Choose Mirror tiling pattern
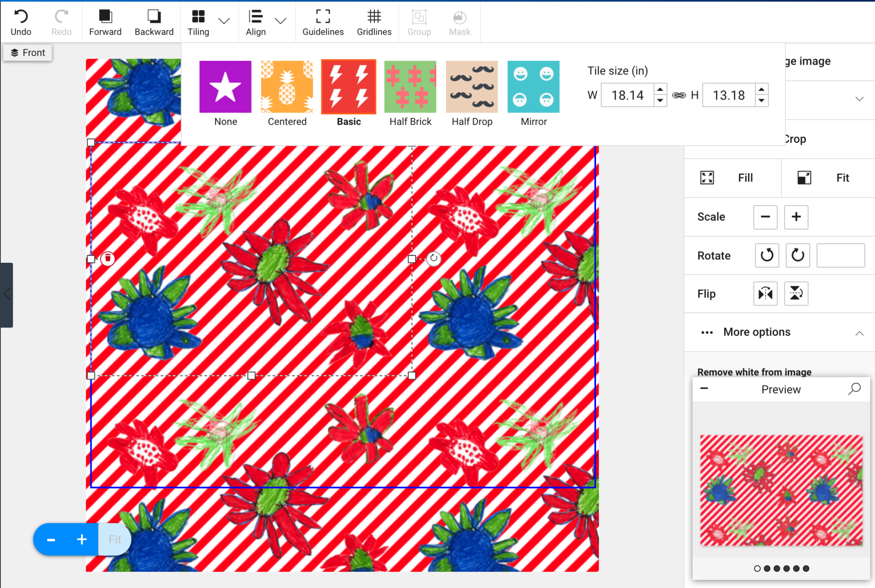 (x=533, y=87)
